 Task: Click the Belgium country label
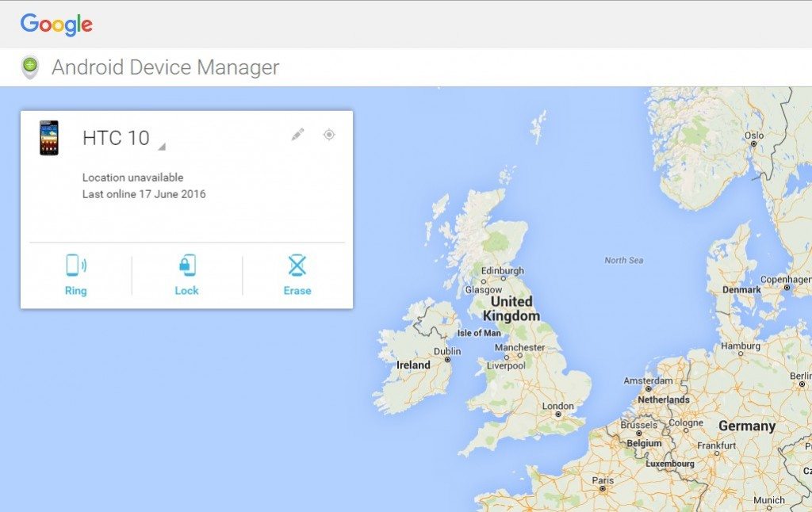[x=644, y=443]
